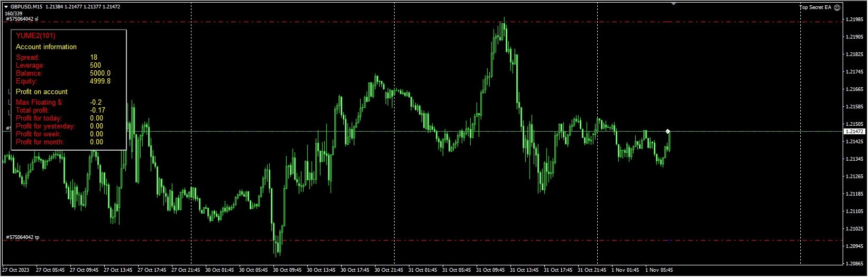Click the 27 Oct 13:45 time axis label

coord(118,270)
